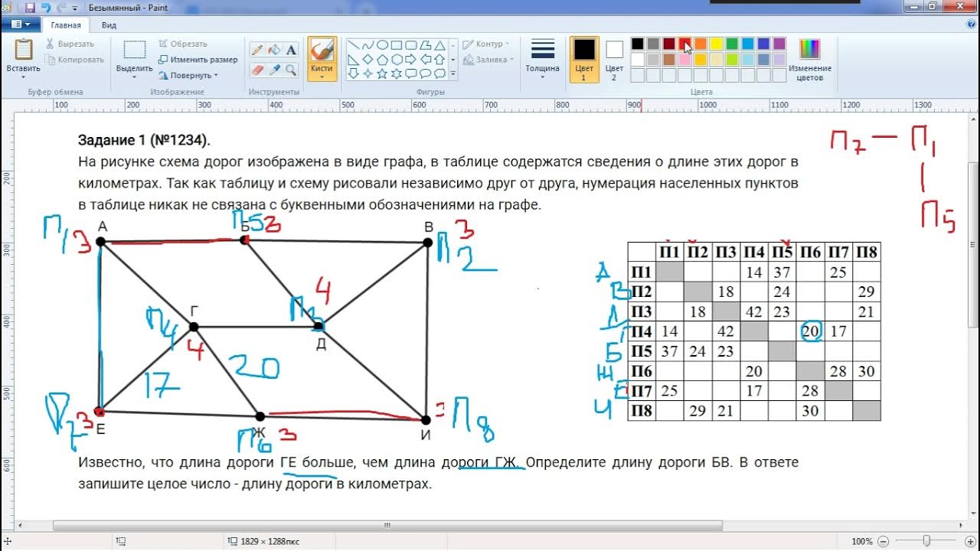Viewport: 980px width, 551px height.
Task: Choose the Pentagon shape
Action: [382, 60]
